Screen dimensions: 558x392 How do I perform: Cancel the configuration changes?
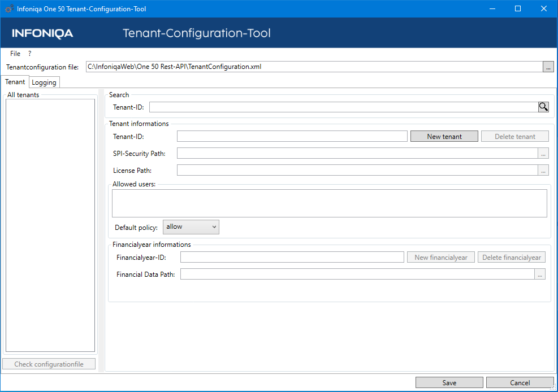click(x=520, y=383)
